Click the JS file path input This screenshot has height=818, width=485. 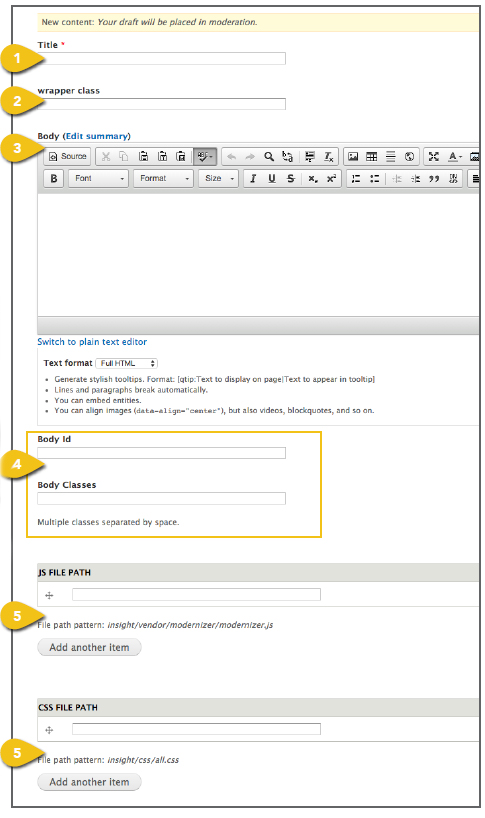pyautogui.click(x=197, y=594)
